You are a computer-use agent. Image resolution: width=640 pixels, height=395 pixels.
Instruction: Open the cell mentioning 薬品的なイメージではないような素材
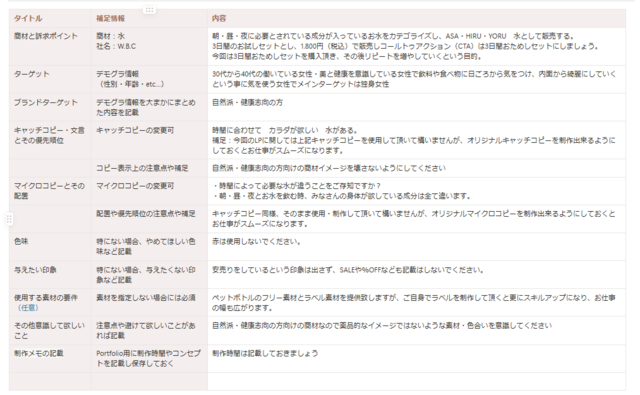coord(416,331)
